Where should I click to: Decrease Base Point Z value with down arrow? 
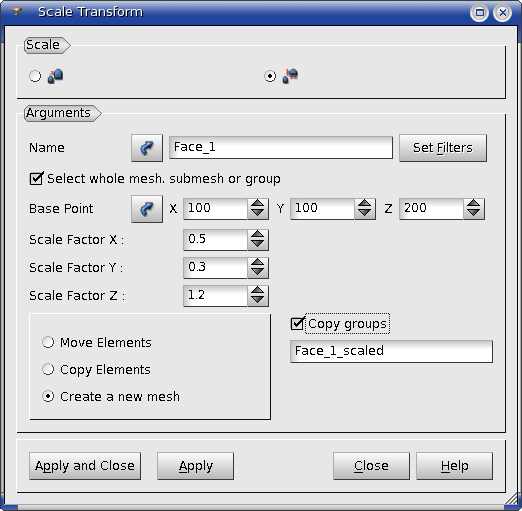474,214
